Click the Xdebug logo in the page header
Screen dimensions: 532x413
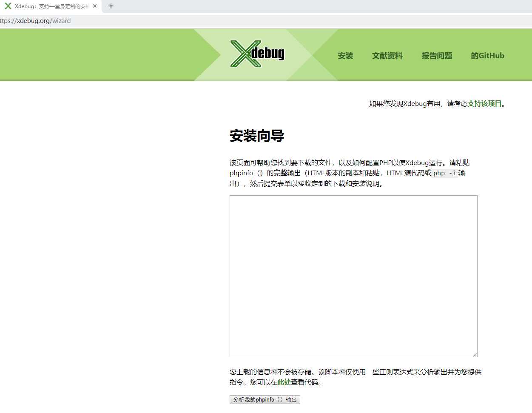click(x=257, y=54)
